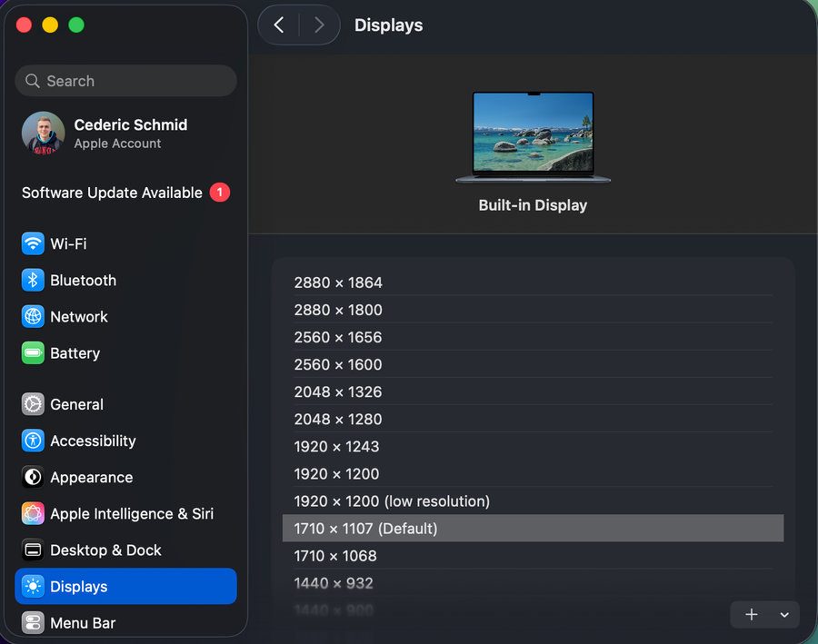This screenshot has width=818, height=644.
Task: Click the Network globe icon
Action: [33, 316]
